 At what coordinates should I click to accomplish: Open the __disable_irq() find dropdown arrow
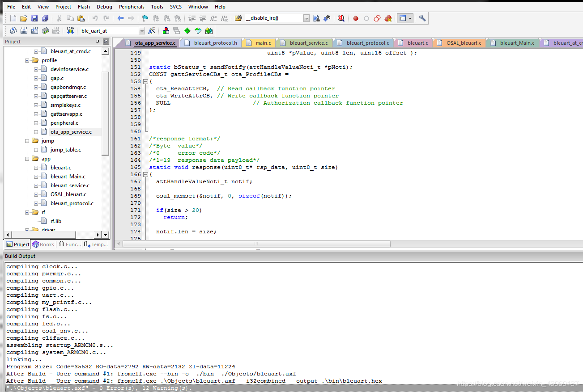[306, 18]
